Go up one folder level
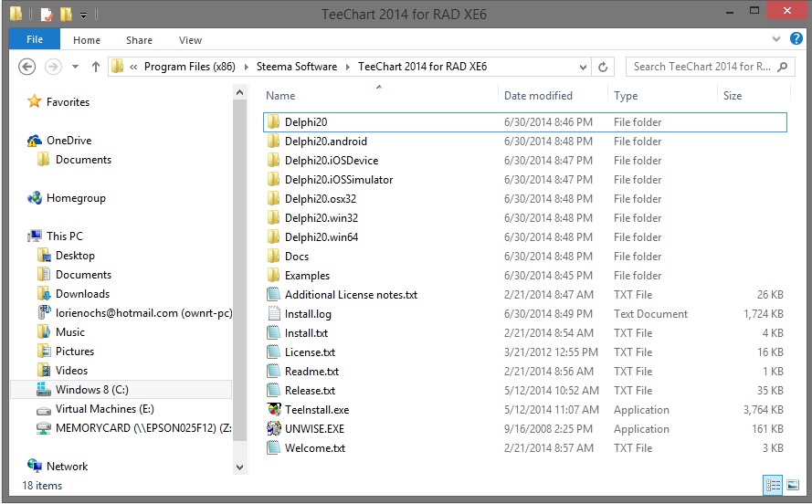The height and width of the screenshot is (504, 812). pyautogui.click(x=95, y=67)
